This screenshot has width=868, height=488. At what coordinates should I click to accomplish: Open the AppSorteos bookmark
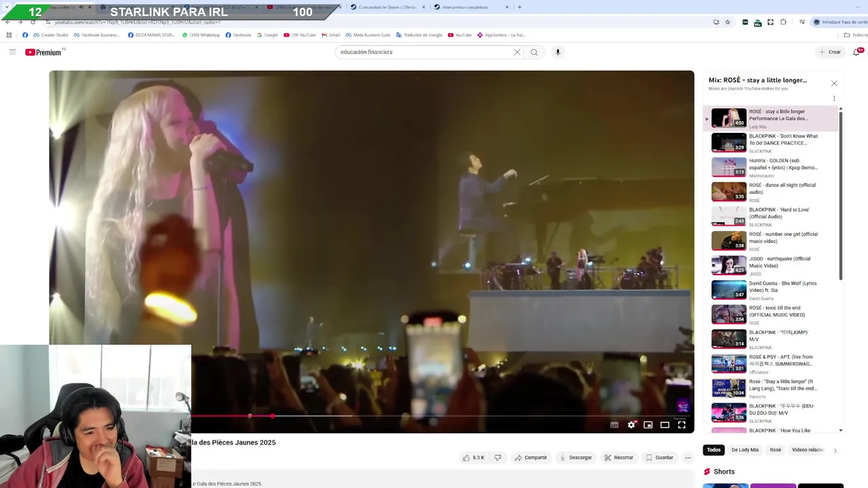click(x=501, y=35)
